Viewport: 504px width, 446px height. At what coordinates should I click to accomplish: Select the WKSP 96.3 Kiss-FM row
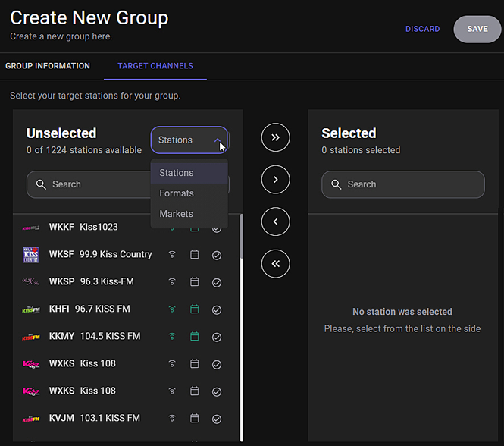[x=126, y=282]
